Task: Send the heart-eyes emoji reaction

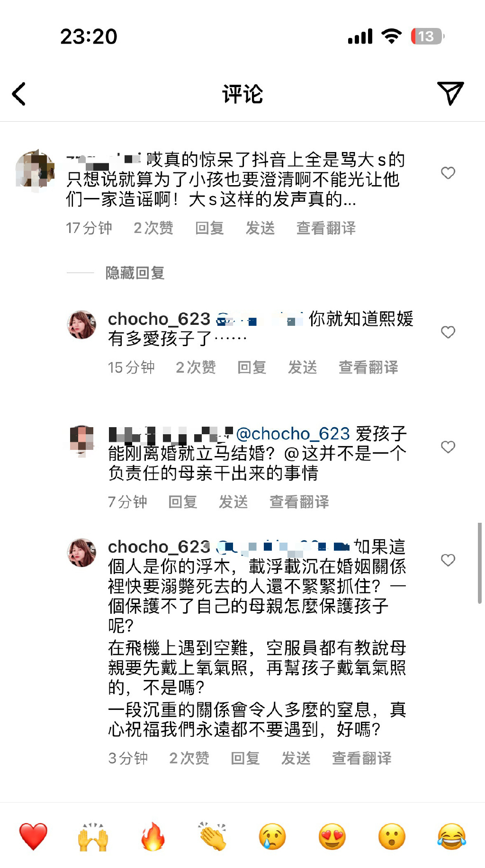Action: 332,836
